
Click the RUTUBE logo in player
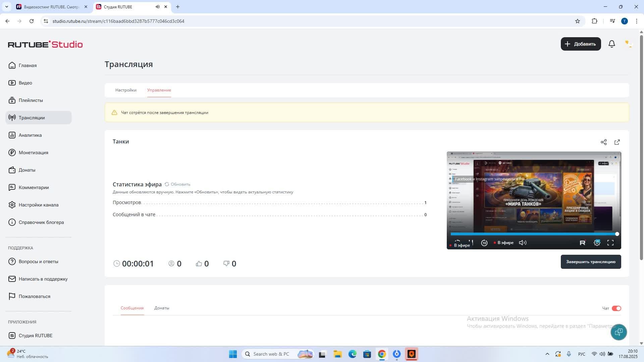[x=582, y=243]
